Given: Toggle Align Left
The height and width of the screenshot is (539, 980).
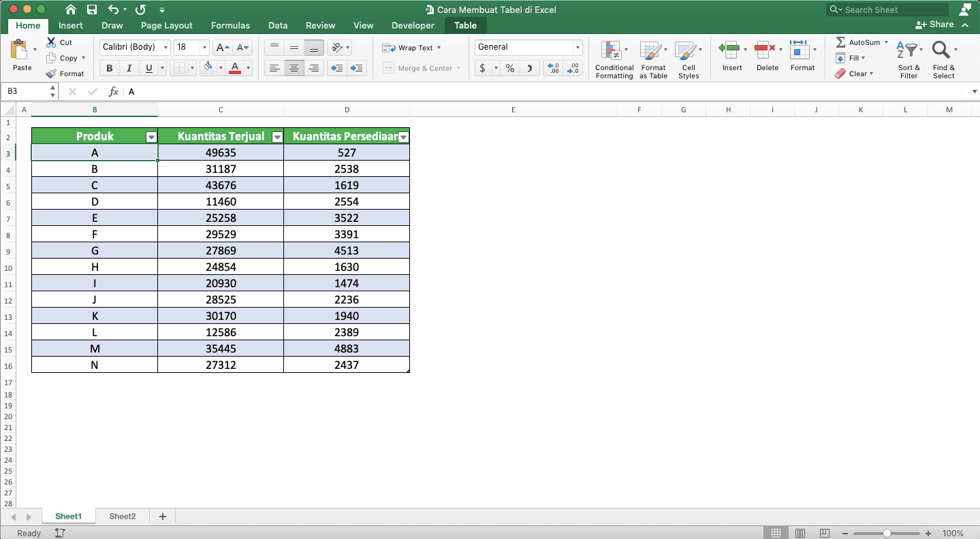Looking at the screenshot, I should 274,68.
